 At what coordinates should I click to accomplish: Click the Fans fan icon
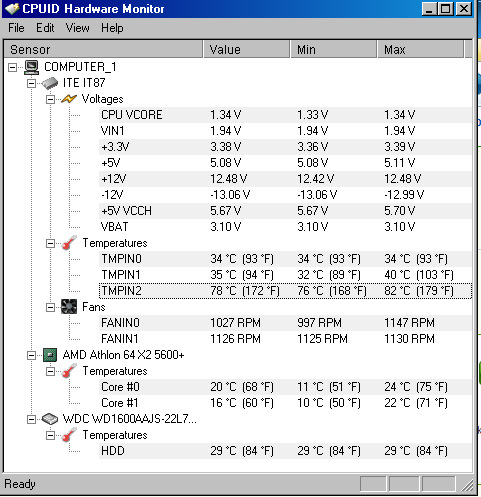(69, 307)
